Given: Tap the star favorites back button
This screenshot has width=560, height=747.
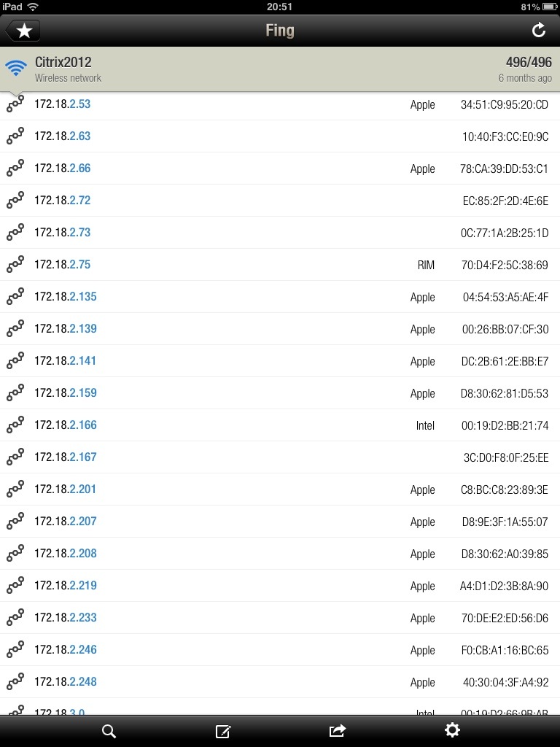Looking at the screenshot, I should (x=23, y=31).
